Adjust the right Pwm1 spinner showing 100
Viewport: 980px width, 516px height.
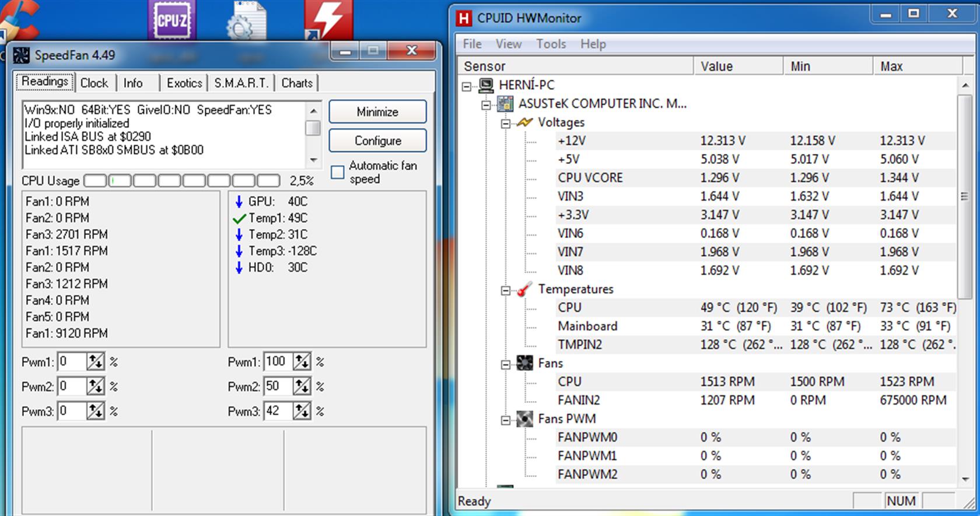coord(302,361)
